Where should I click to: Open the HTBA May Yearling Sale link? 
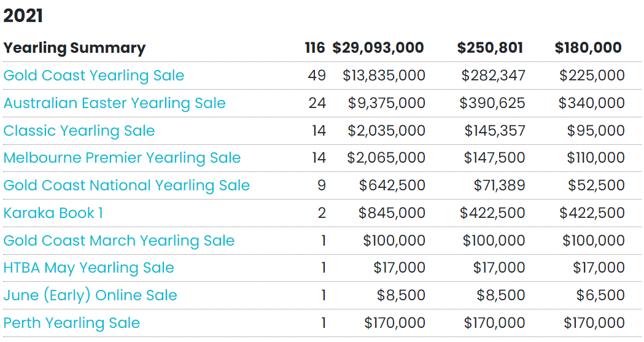(x=89, y=268)
